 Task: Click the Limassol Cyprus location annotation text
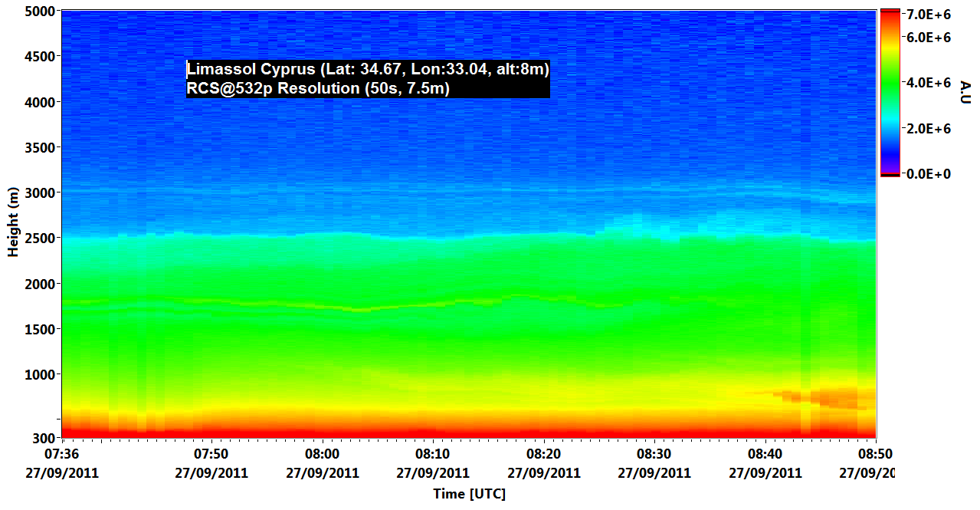click(x=368, y=70)
